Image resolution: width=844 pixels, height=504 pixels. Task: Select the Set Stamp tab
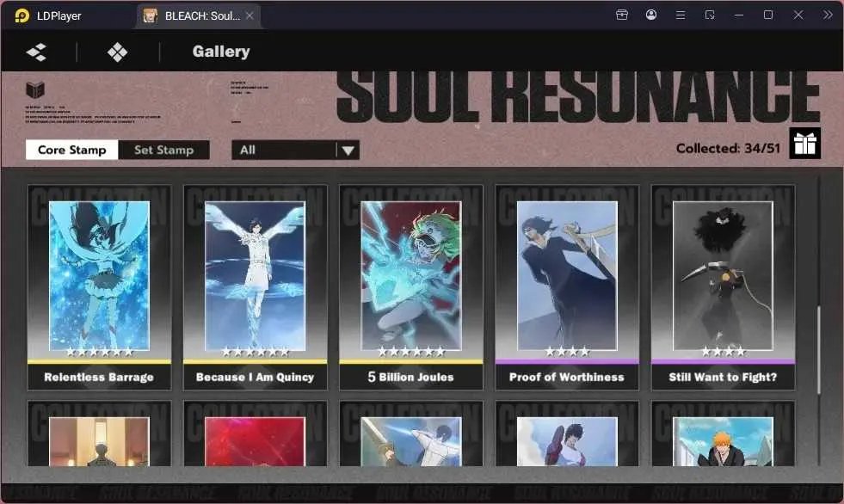163,150
